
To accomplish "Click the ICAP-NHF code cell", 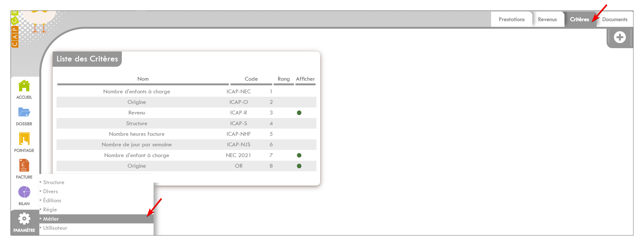I will (x=239, y=134).
